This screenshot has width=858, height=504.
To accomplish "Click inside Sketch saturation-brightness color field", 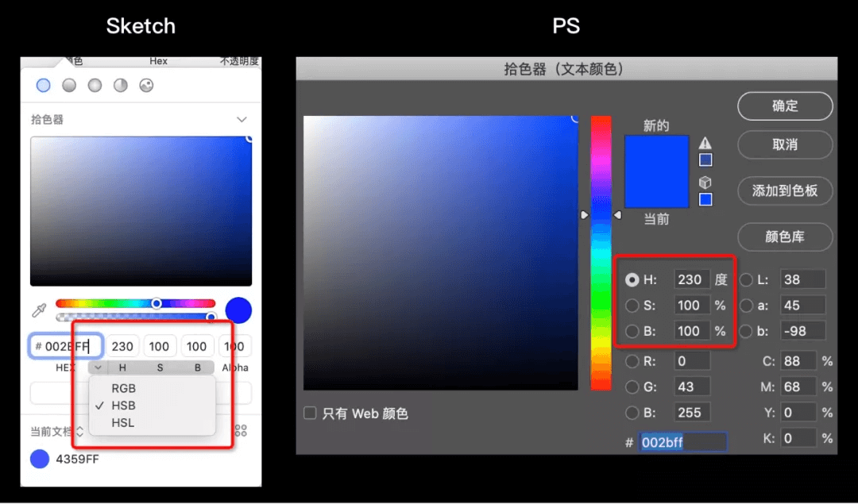I will [x=141, y=211].
